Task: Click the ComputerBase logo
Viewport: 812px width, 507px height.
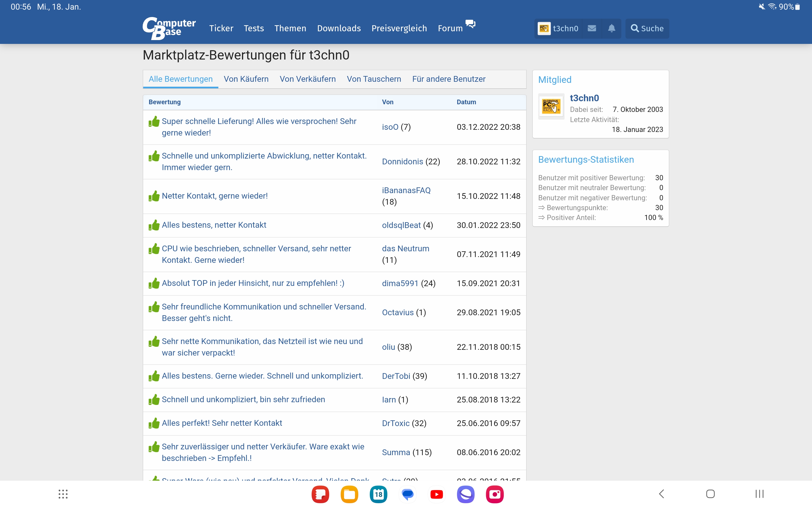Action: 169,28
